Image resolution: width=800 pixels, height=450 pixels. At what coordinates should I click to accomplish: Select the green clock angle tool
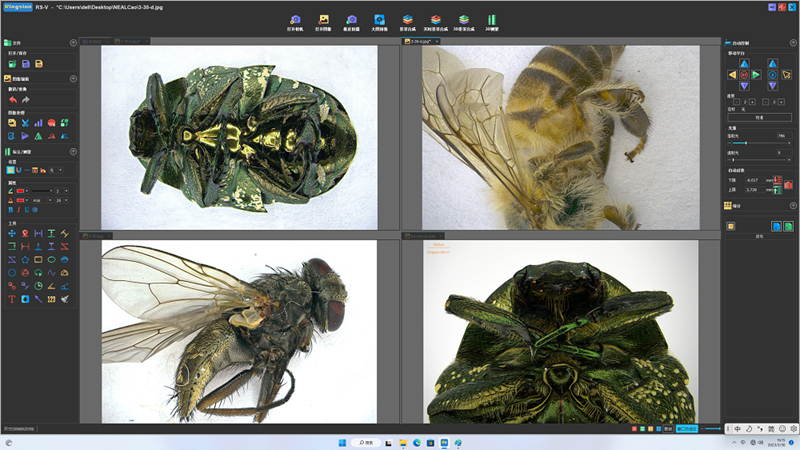click(x=38, y=286)
